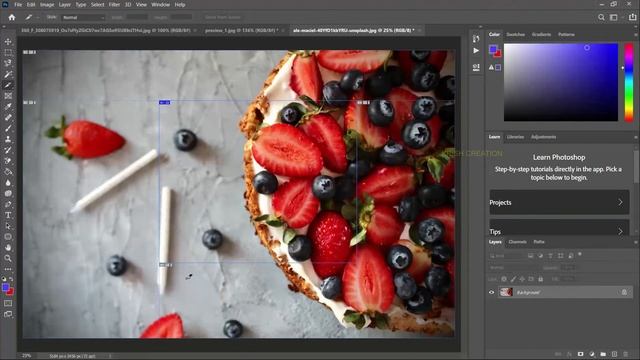Open the layer filter Kind dropdown
The height and width of the screenshot is (360, 640).
point(506,256)
